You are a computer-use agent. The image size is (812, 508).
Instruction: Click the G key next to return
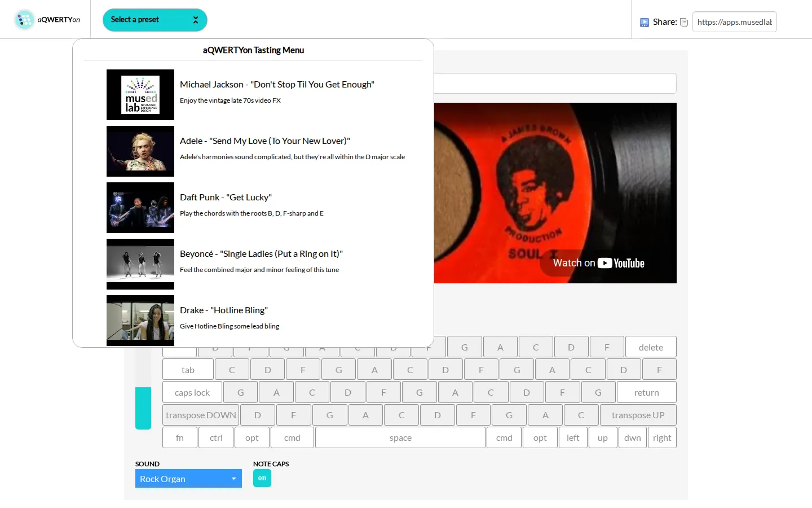(x=598, y=392)
